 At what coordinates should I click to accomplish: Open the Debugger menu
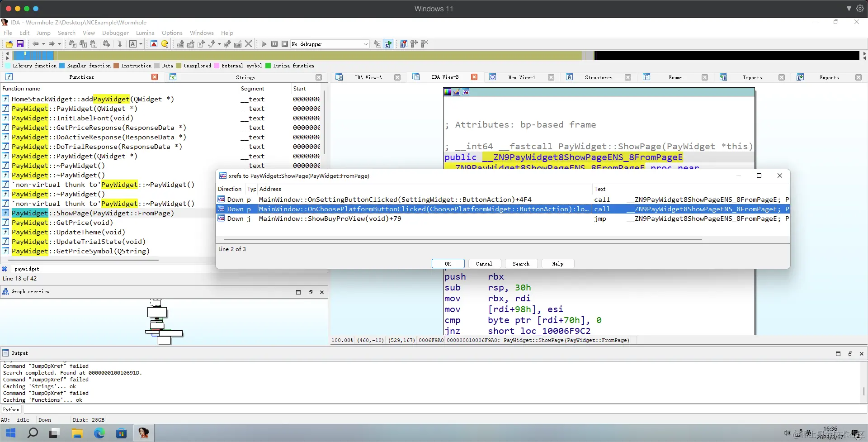coord(115,33)
